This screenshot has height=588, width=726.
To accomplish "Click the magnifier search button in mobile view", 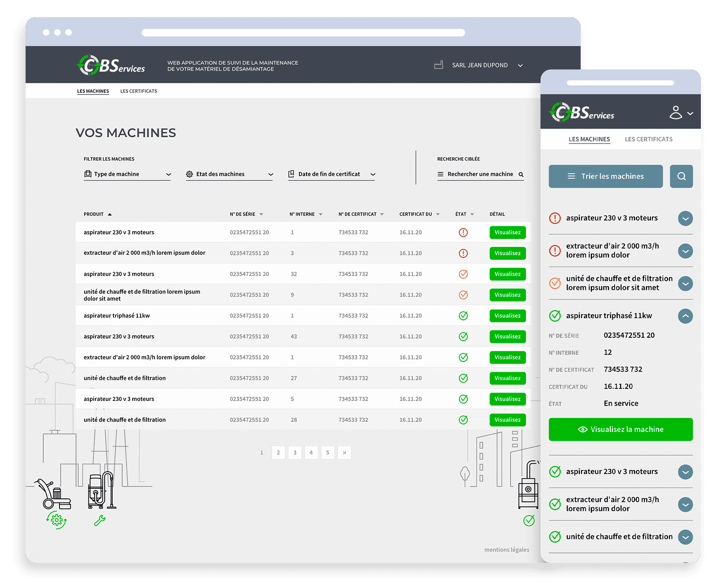I will pos(681,176).
